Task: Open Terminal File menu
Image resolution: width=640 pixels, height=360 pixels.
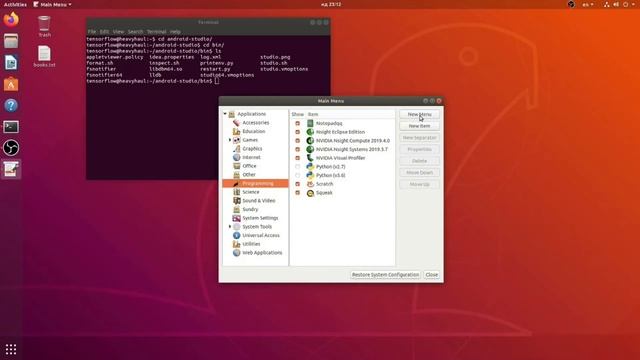Action: 92,31
